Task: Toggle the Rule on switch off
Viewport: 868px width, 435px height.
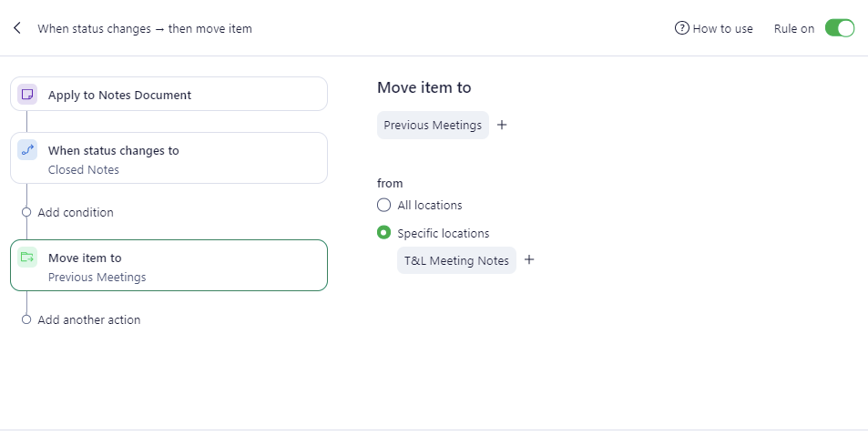Action: [839, 28]
